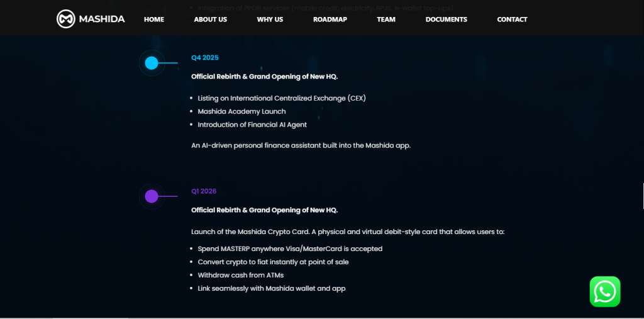Click the Convert crypto to fiat bullet
Screen dimensions: 644x319
[273, 262]
